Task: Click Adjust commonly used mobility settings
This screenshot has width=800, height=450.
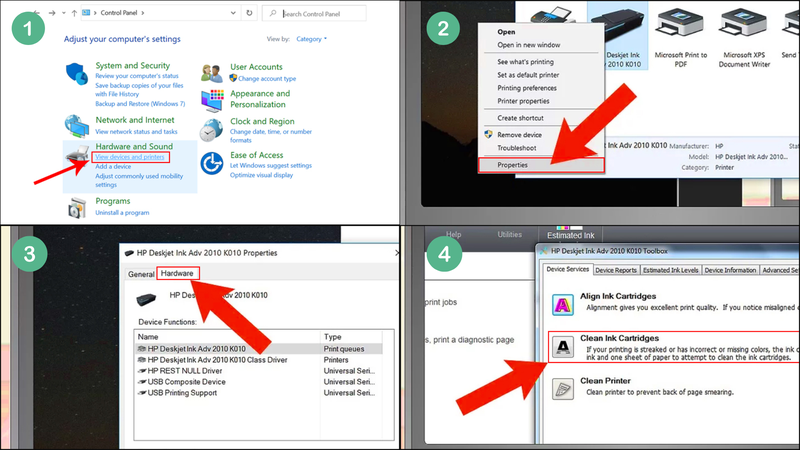Action: [139, 180]
